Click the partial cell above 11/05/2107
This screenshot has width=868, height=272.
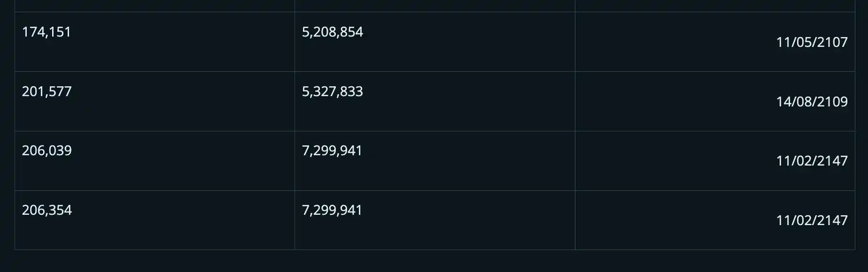click(x=714, y=5)
